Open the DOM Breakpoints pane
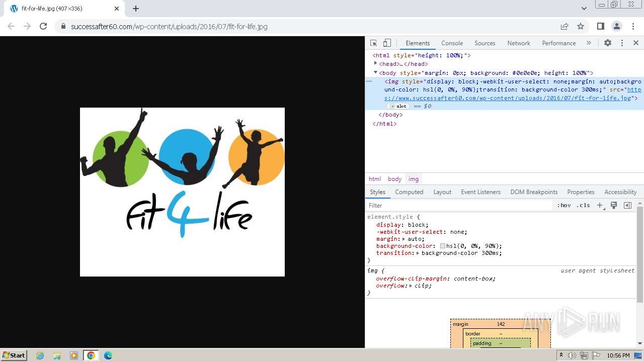Image resolution: width=644 pixels, height=362 pixels. click(534, 192)
